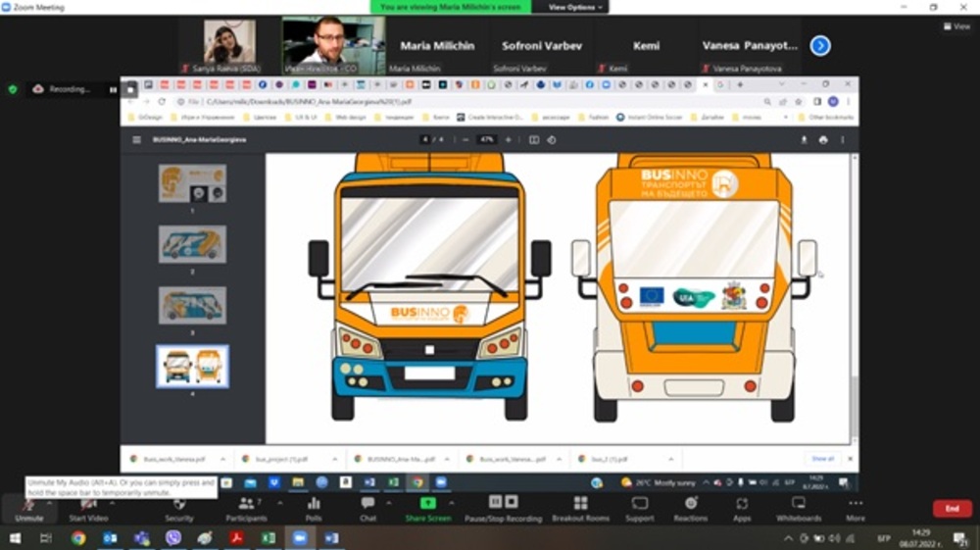Click the PDF print icon
The width and height of the screenshot is (980, 550).
(x=823, y=140)
